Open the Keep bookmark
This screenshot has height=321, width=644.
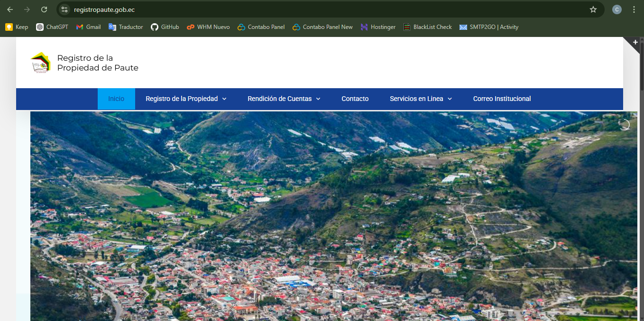[17, 27]
